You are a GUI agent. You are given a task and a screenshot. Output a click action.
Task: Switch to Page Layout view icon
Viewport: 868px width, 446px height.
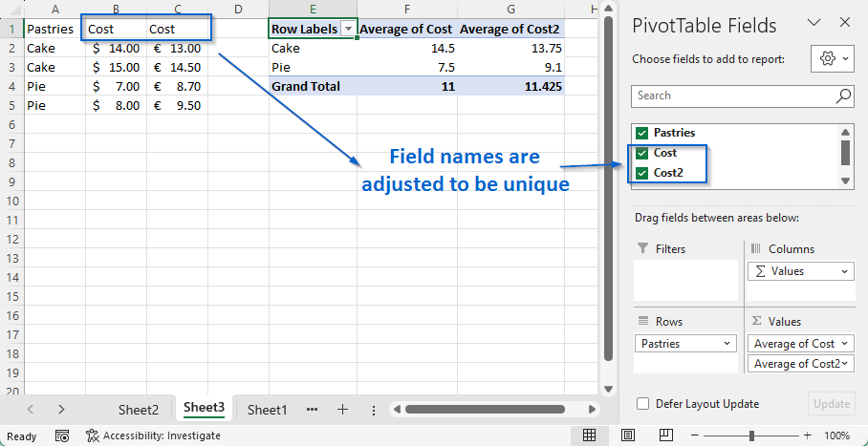point(628,435)
